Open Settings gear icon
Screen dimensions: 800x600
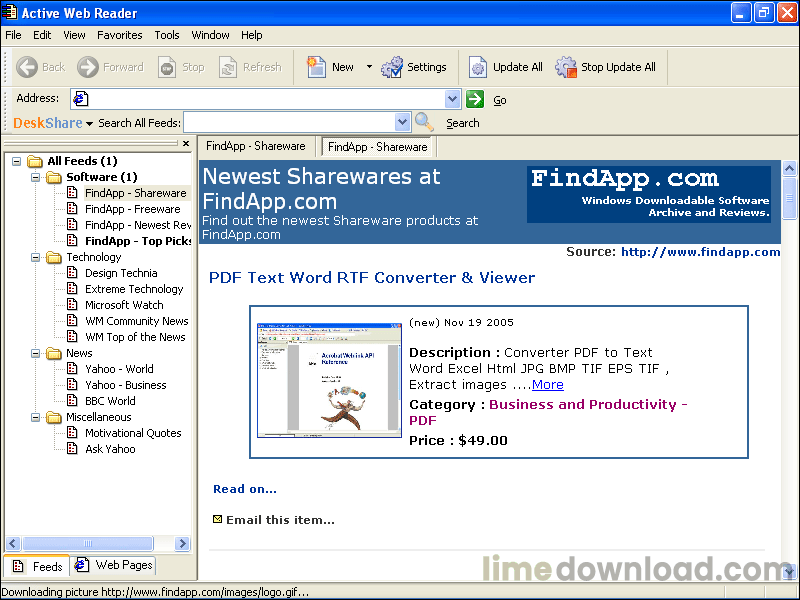tap(392, 67)
